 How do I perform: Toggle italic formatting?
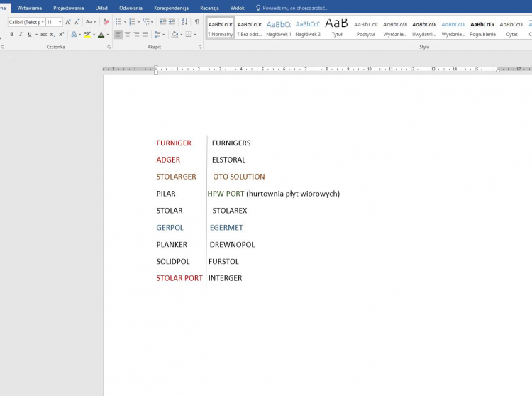tap(21, 34)
